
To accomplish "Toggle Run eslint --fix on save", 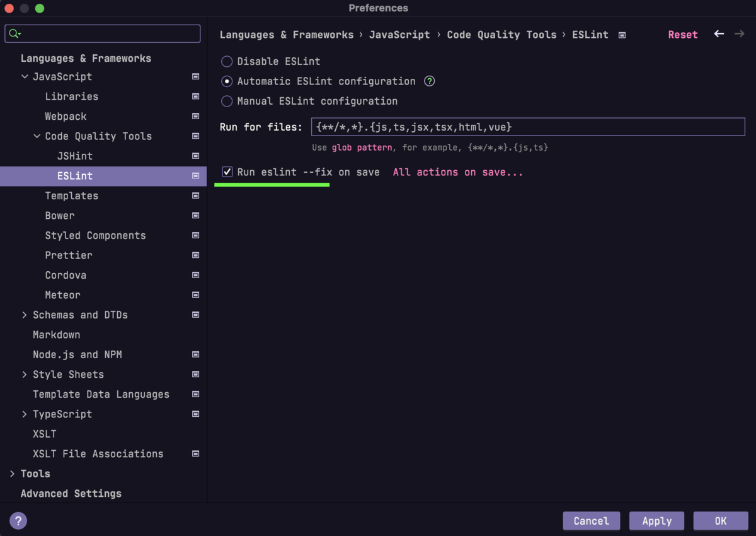I will [227, 172].
